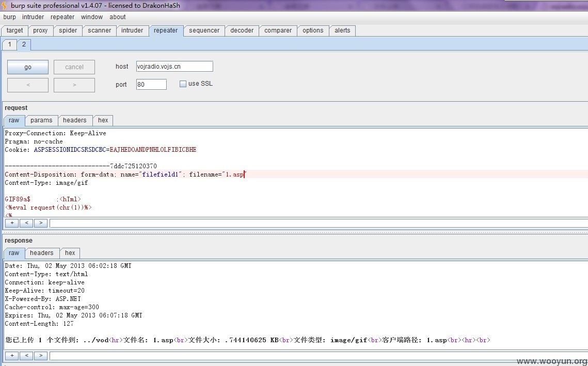This screenshot has height=366, width=588.
Task: Select the request raw tab
Action: point(14,120)
